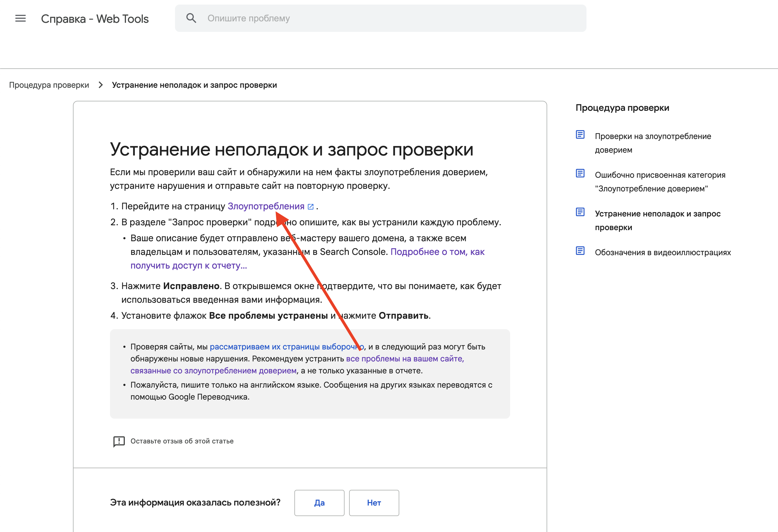Open the 'Справка - Web Tools' title

[x=95, y=19]
